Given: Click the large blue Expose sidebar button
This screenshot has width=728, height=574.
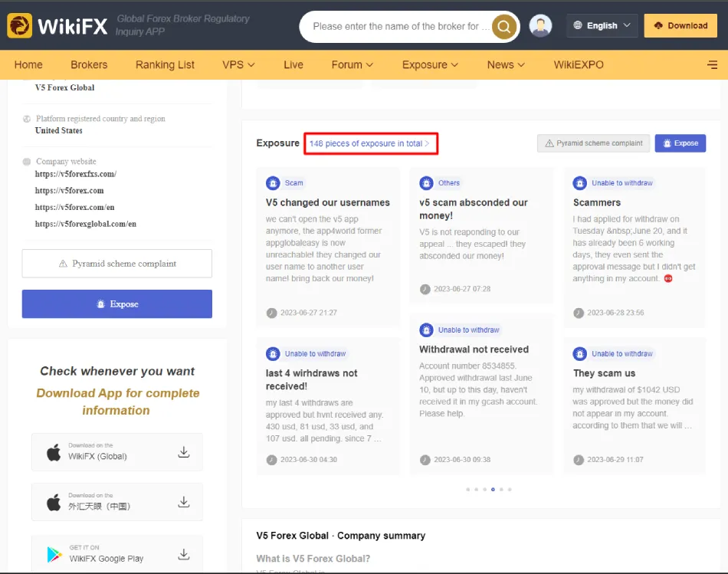Looking at the screenshot, I should pos(117,304).
